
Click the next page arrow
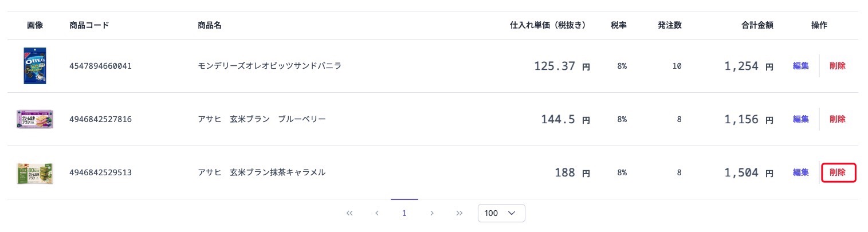[x=431, y=213]
